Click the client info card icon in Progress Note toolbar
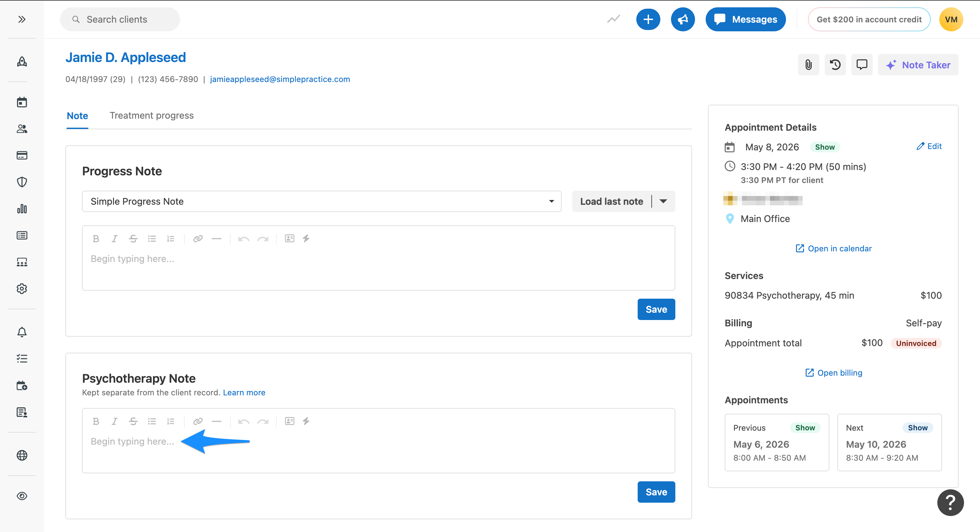Image resolution: width=980 pixels, height=532 pixels. coord(290,239)
